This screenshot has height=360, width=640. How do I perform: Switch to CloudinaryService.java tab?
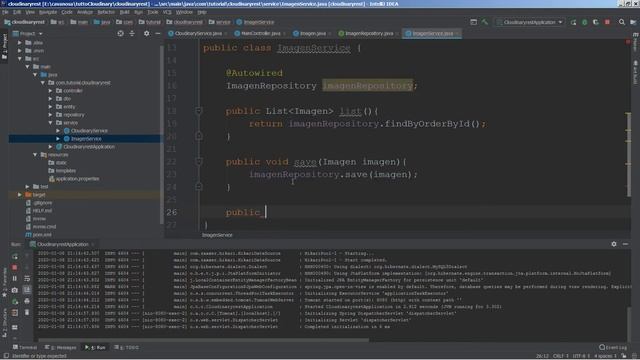click(198, 33)
